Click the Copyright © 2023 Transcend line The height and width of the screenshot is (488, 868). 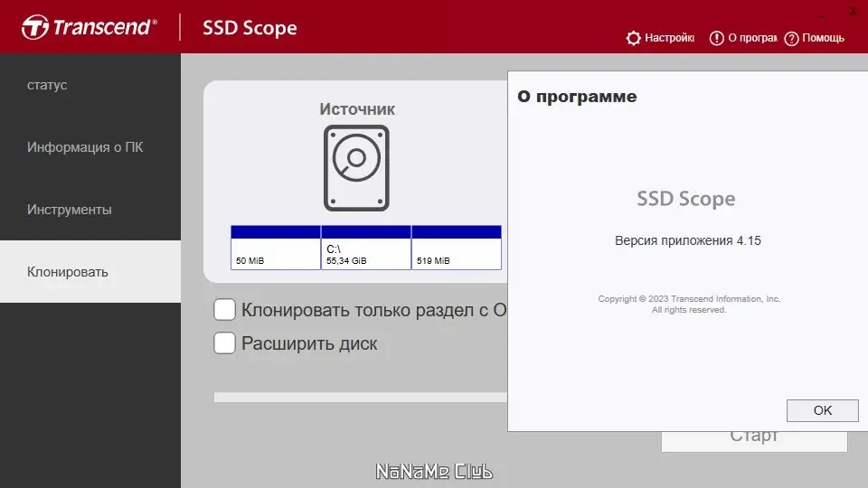(x=689, y=299)
